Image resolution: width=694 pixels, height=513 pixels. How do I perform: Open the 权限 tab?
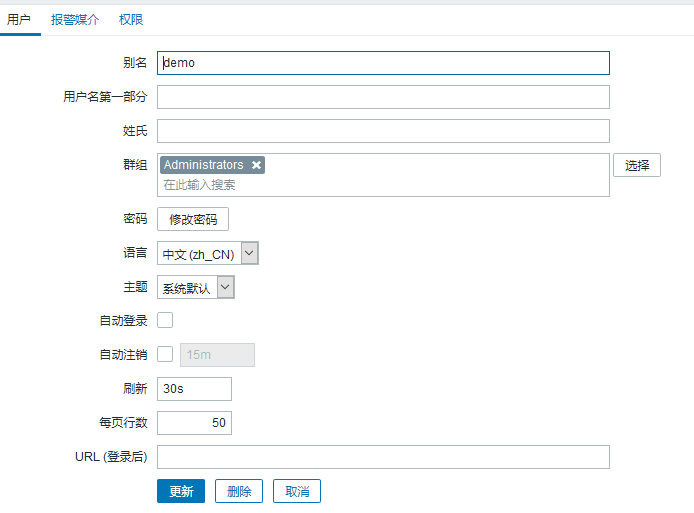coord(130,19)
